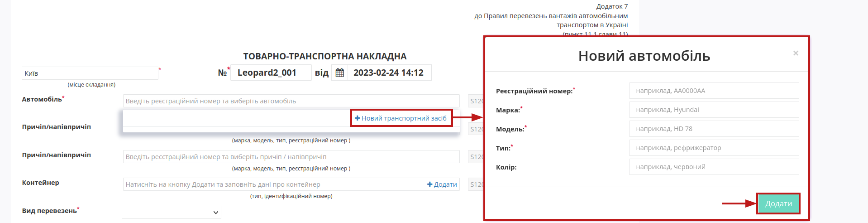The image size is (868, 223).
Task: Focus the Модель input field
Action: 714,129
